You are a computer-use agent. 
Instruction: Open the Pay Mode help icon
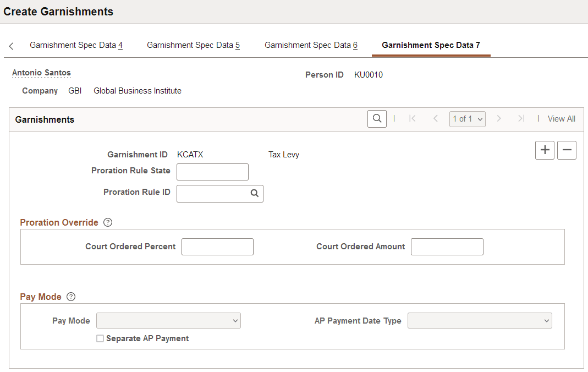click(x=70, y=297)
